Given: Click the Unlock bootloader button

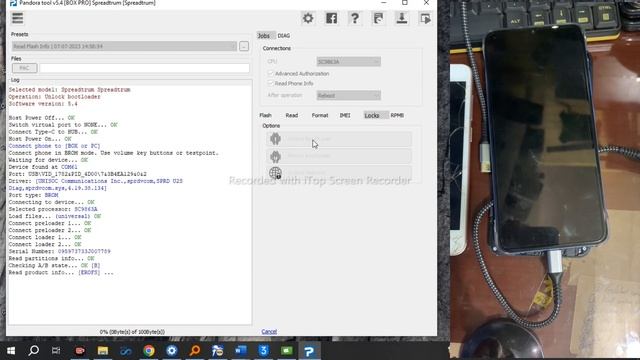Looking at the screenshot, I should [339, 139].
